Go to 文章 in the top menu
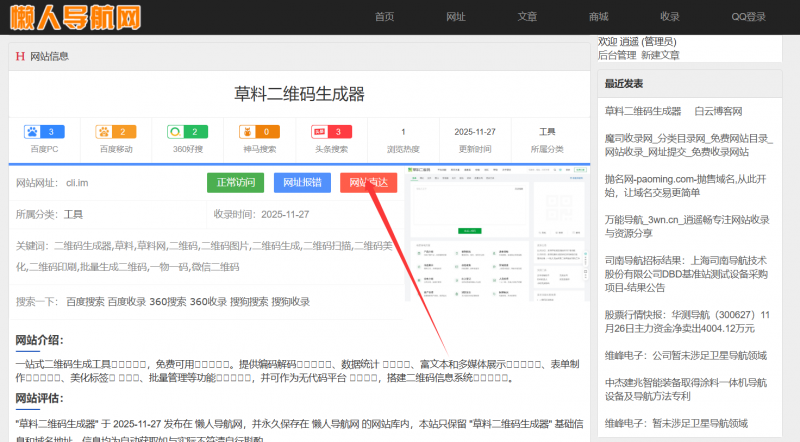The width and height of the screenshot is (800, 442). click(x=527, y=17)
